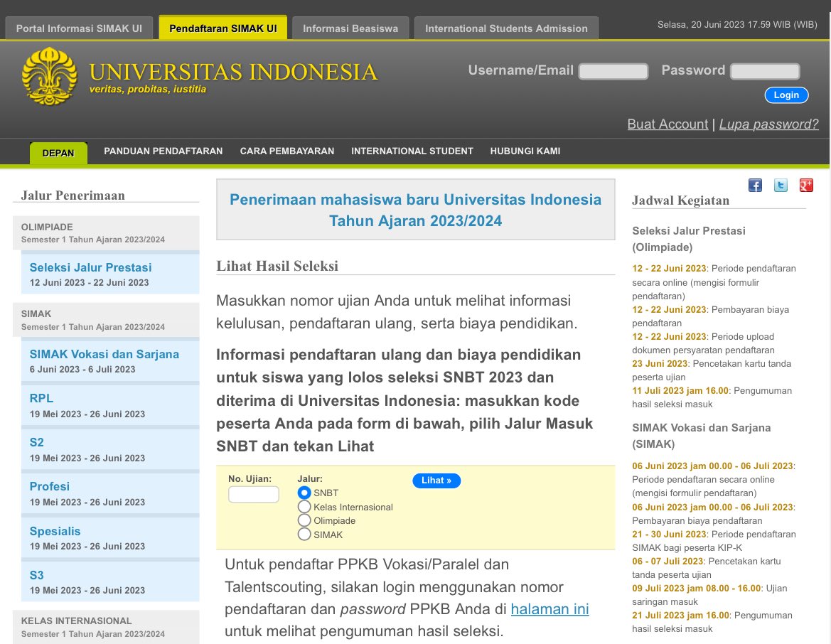Image resolution: width=831 pixels, height=644 pixels.
Task: Select the SNBT jalur radio button
Action: click(304, 493)
